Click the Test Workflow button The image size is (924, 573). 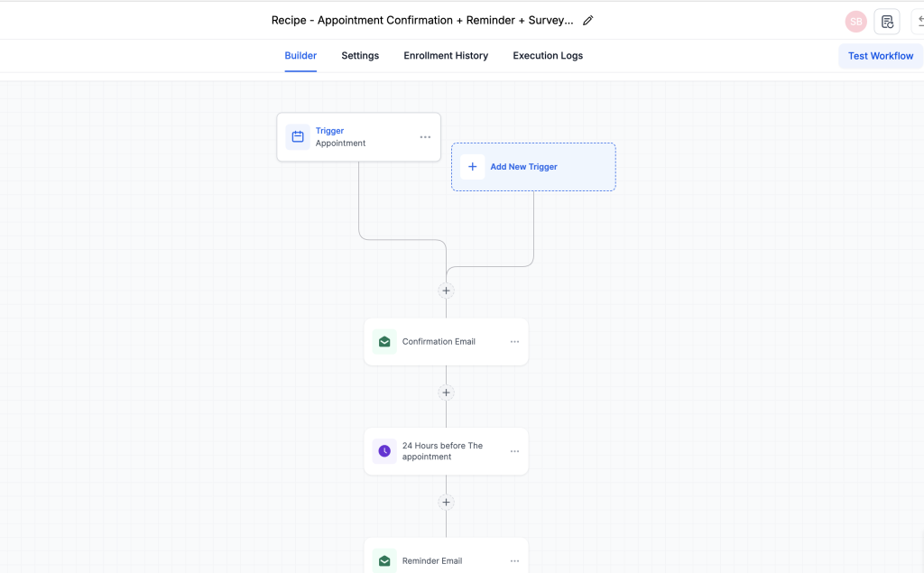(880, 55)
